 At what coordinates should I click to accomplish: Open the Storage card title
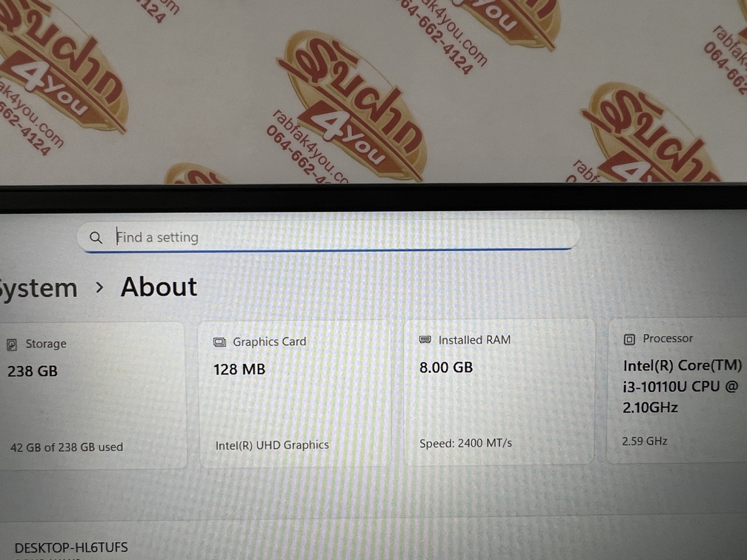pyautogui.click(x=46, y=344)
